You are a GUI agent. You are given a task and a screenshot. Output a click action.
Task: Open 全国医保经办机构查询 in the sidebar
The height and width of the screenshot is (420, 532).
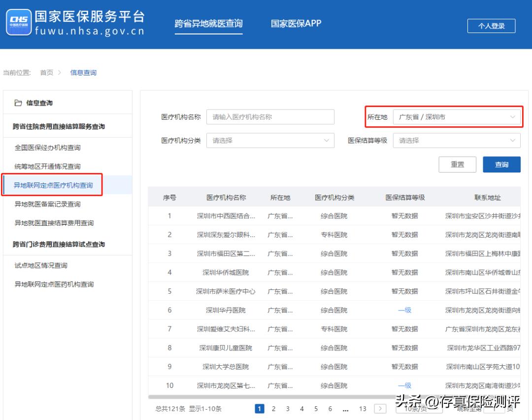pyautogui.click(x=47, y=148)
